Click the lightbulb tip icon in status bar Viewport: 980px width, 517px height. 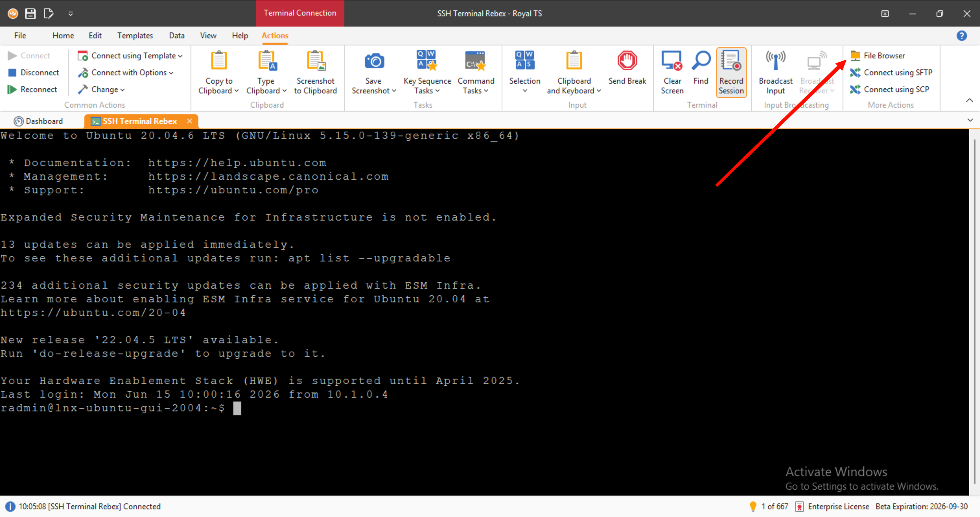[752, 506]
